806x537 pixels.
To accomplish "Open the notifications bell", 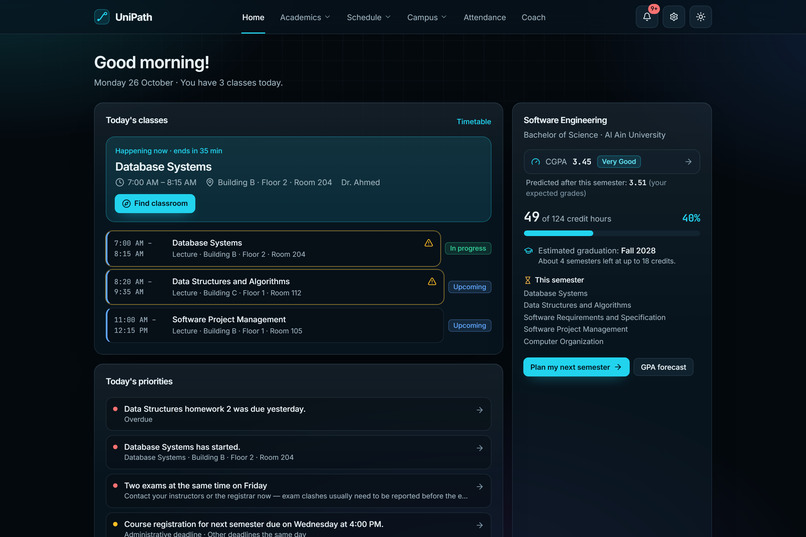I will coord(647,17).
